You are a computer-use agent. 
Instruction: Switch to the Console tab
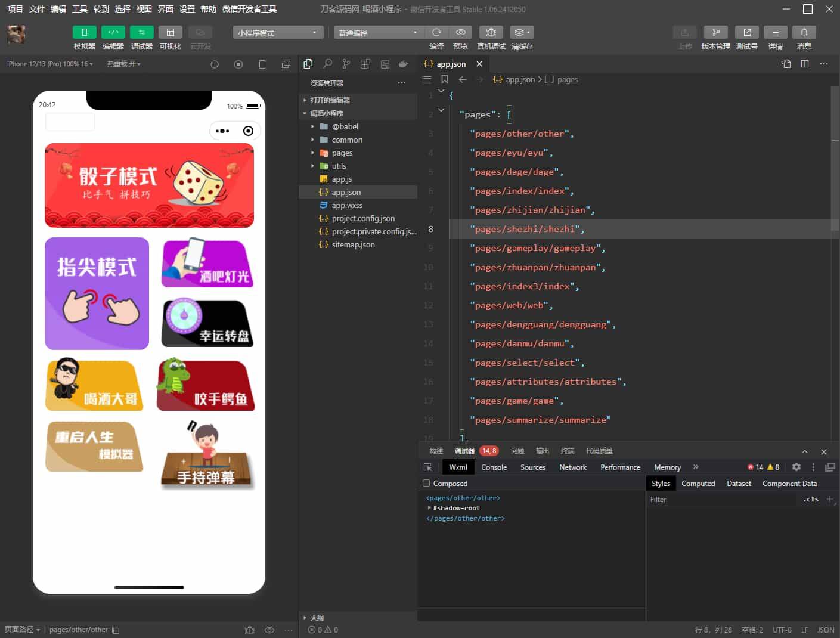(x=494, y=467)
